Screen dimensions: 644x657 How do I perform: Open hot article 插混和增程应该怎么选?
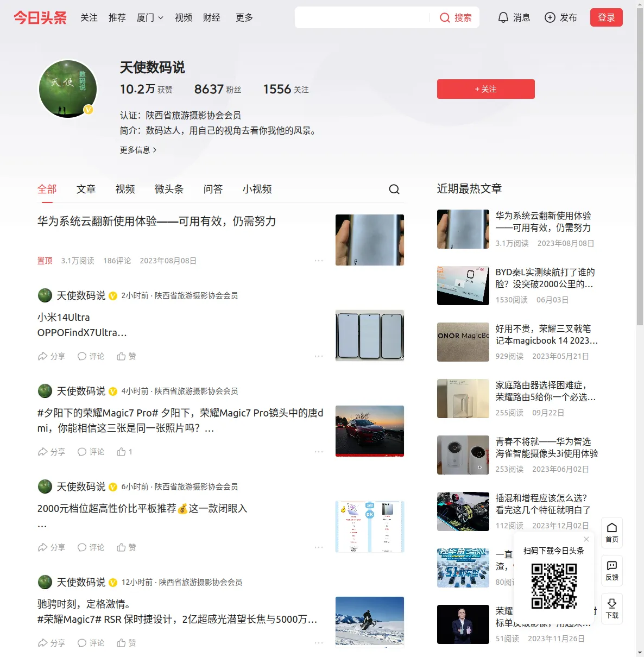tap(543, 504)
